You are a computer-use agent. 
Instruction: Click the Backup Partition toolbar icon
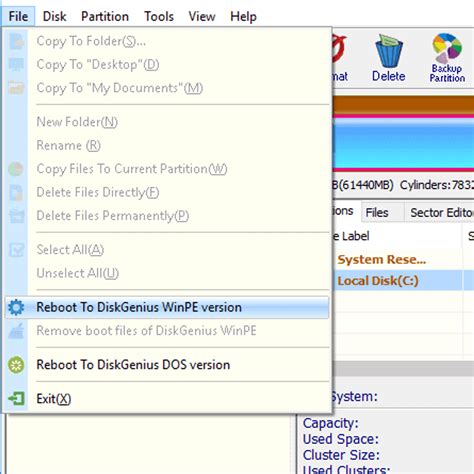[x=447, y=48]
